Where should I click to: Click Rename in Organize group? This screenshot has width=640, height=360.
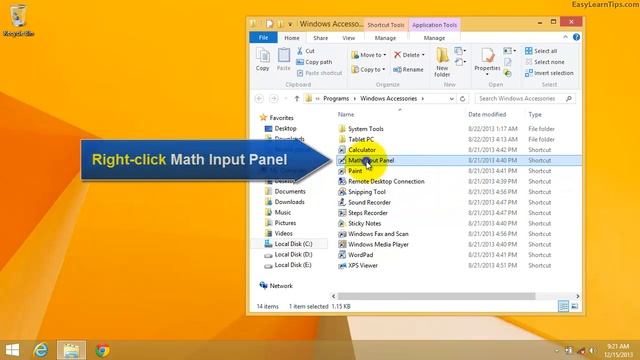click(x=408, y=70)
